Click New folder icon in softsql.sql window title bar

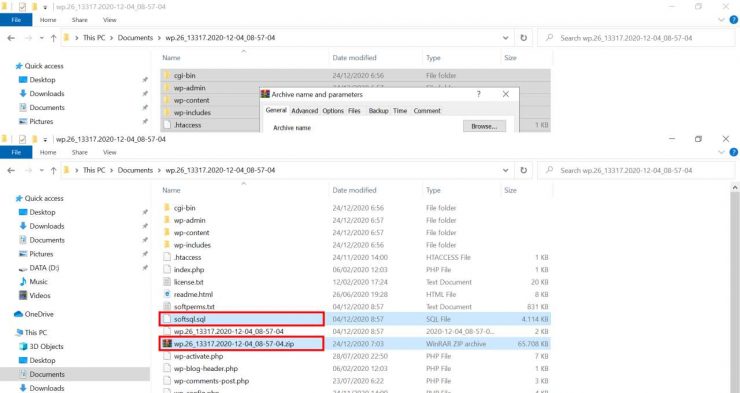[34, 139]
